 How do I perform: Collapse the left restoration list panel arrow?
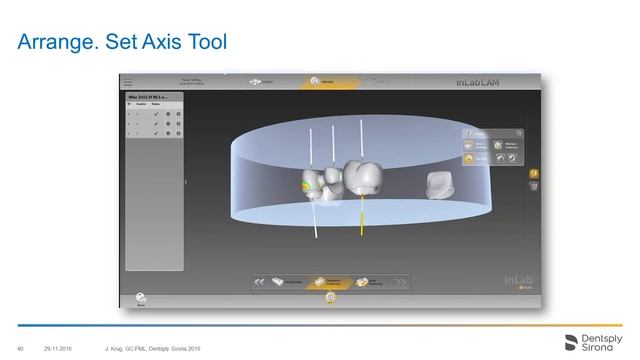pos(186,182)
